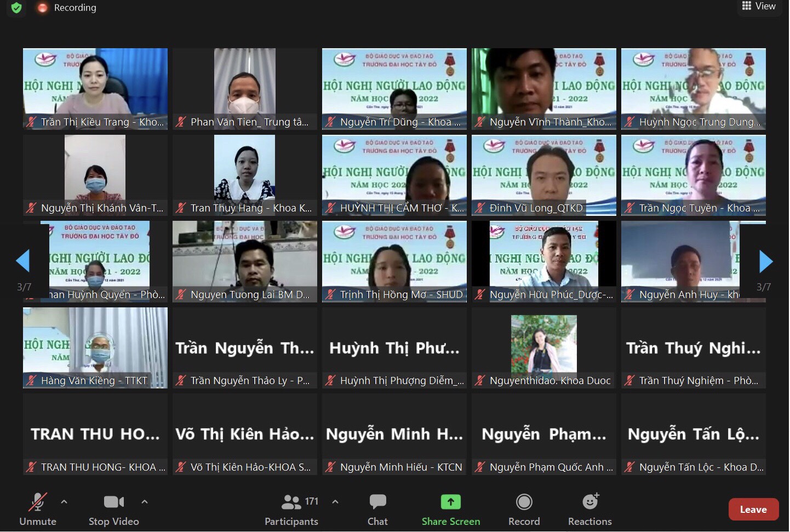Open audio options arrow beside Unmute
790x532 pixels.
tap(64, 501)
